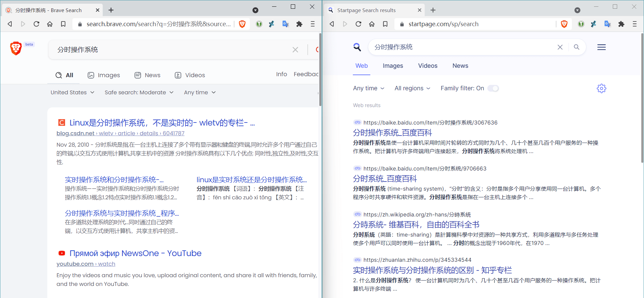Open All regions dropdown
Screen dimensions: 644x298
412,88
